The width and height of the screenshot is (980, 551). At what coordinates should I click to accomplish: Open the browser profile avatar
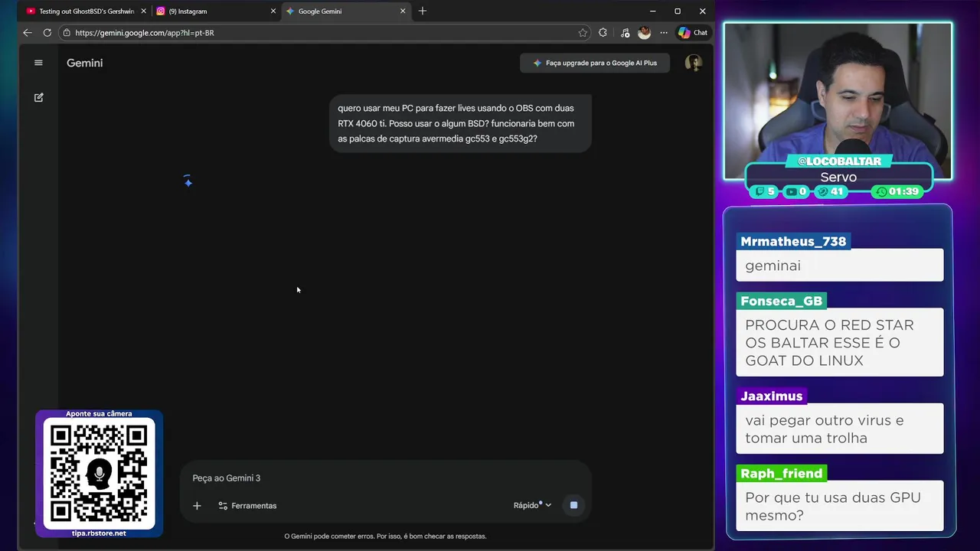click(644, 33)
